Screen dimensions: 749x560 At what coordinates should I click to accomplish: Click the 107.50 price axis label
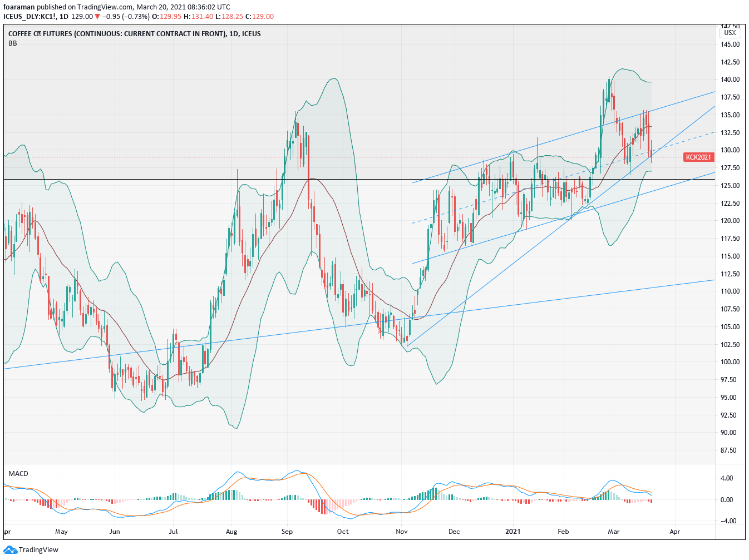(730, 309)
